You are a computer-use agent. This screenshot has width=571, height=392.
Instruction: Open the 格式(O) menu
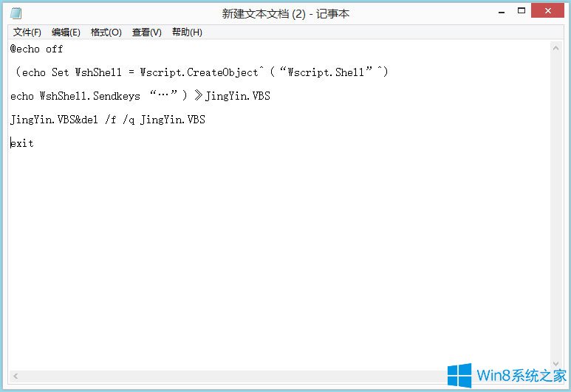106,32
